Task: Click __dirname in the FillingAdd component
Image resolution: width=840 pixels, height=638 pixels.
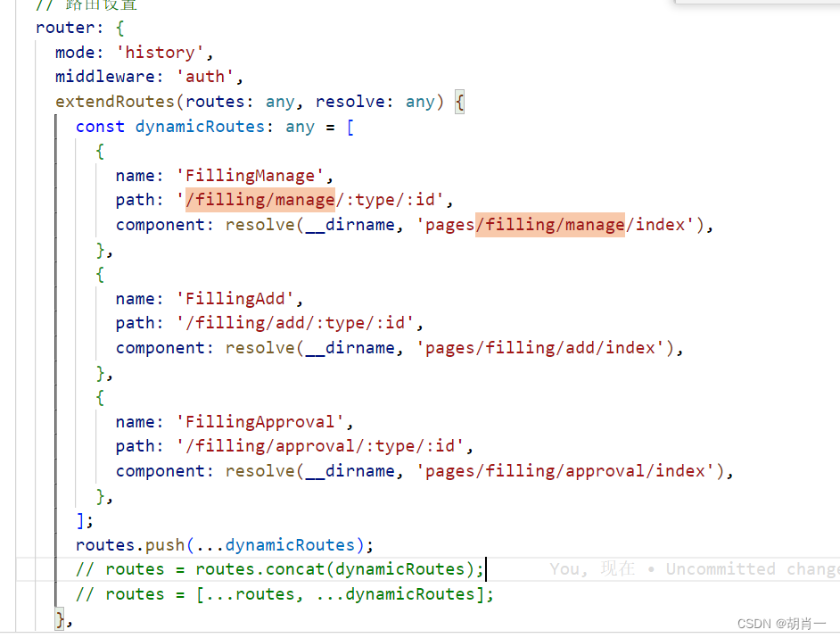Action: (350, 348)
